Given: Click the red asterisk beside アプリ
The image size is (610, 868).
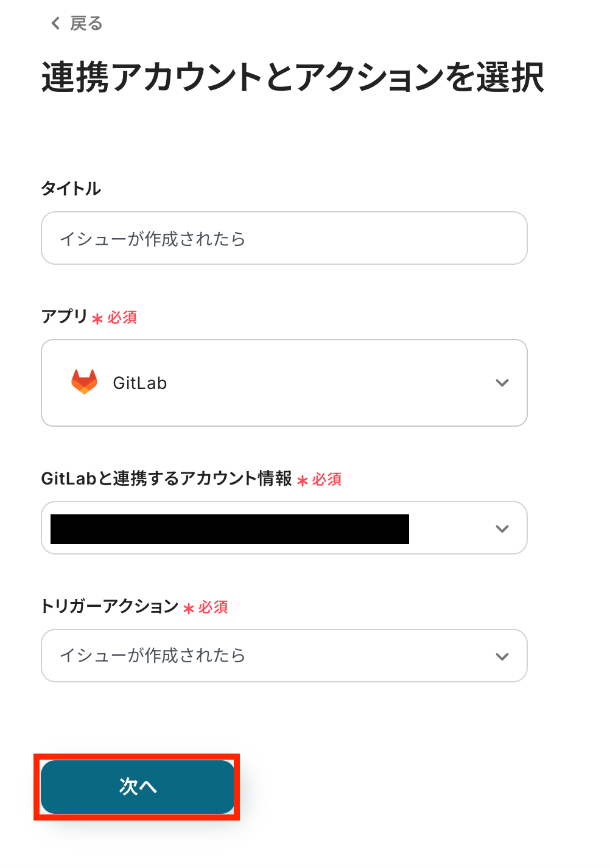Looking at the screenshot, I should [x=97, y=318].
